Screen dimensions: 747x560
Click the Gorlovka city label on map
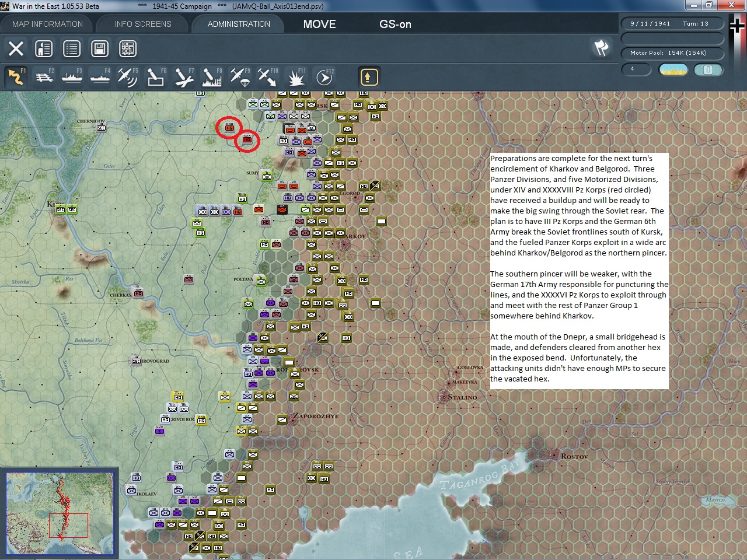[470, 367]
